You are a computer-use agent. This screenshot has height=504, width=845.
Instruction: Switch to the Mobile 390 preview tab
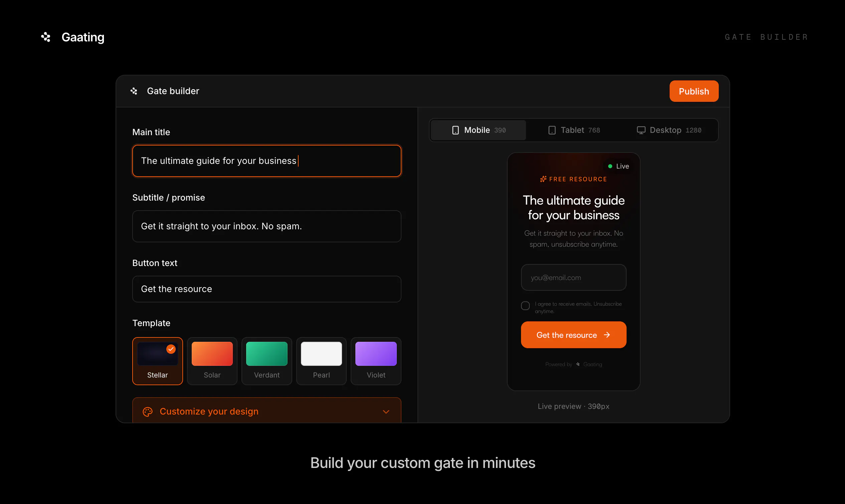478,130
